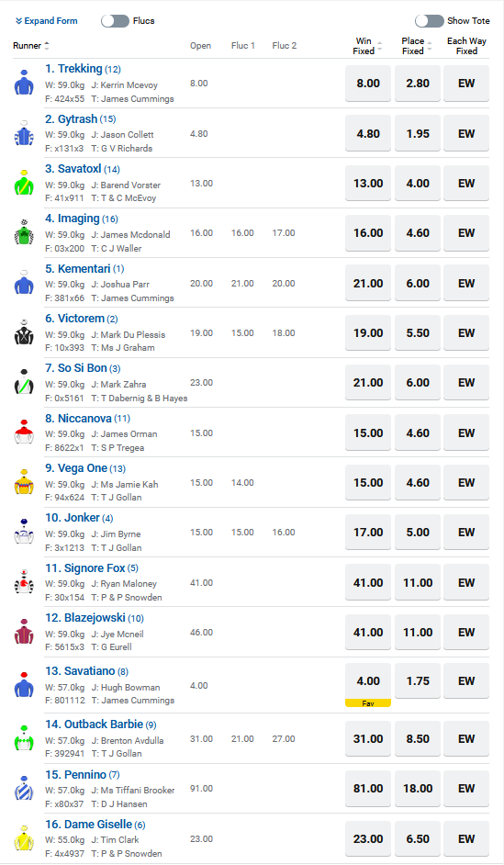Screen dimensions: 504x865
Task: Click Blazejowski's maroon silk icon
Action: [x=24, y=632]
